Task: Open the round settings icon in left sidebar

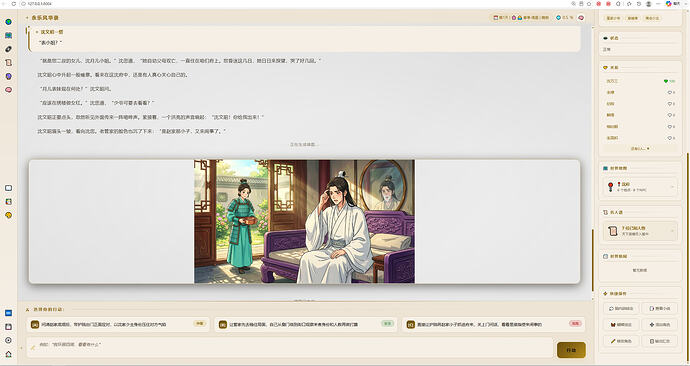Action: pos(8,340)
